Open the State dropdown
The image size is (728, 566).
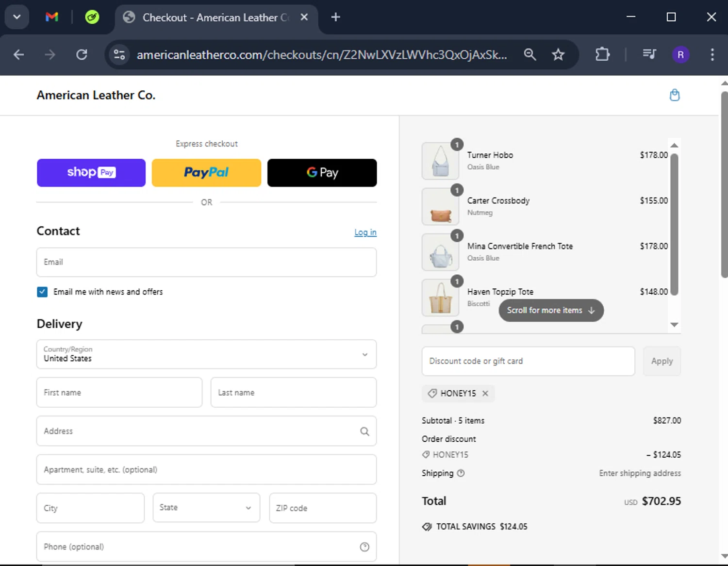206,508
